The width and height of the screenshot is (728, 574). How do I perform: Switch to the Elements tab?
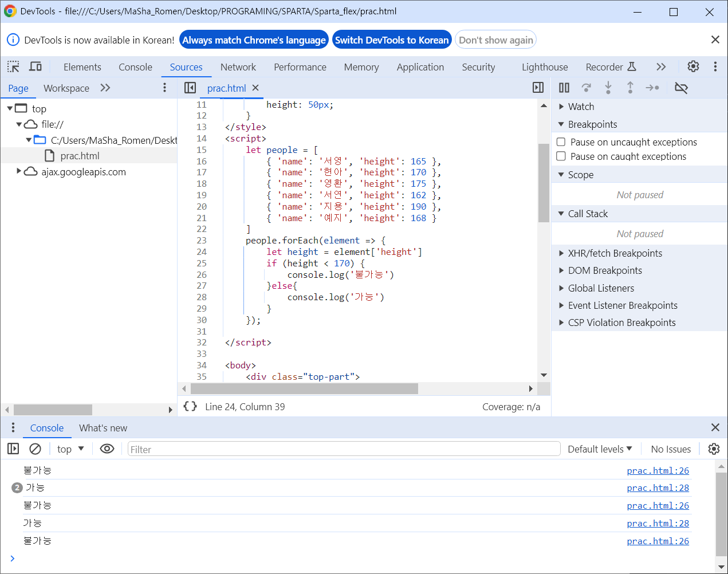[82, 67]
